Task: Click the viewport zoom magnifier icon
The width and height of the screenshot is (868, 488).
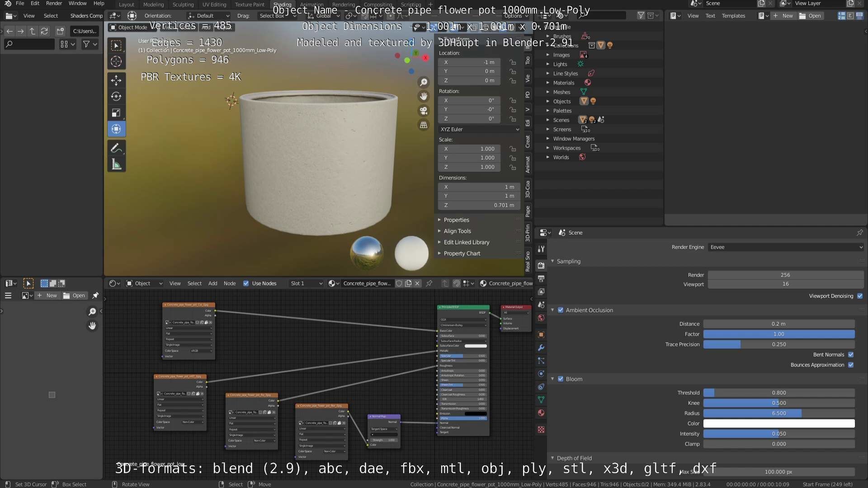Action: [424, 82]
